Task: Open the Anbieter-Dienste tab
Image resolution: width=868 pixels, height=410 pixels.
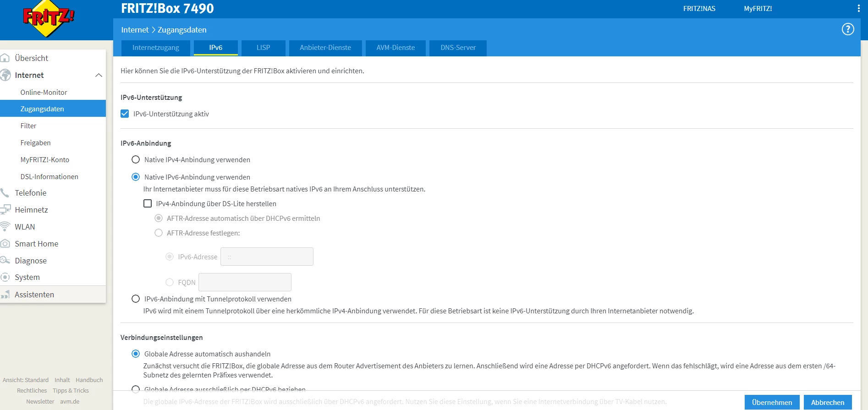Action: (x=325, y=48)
